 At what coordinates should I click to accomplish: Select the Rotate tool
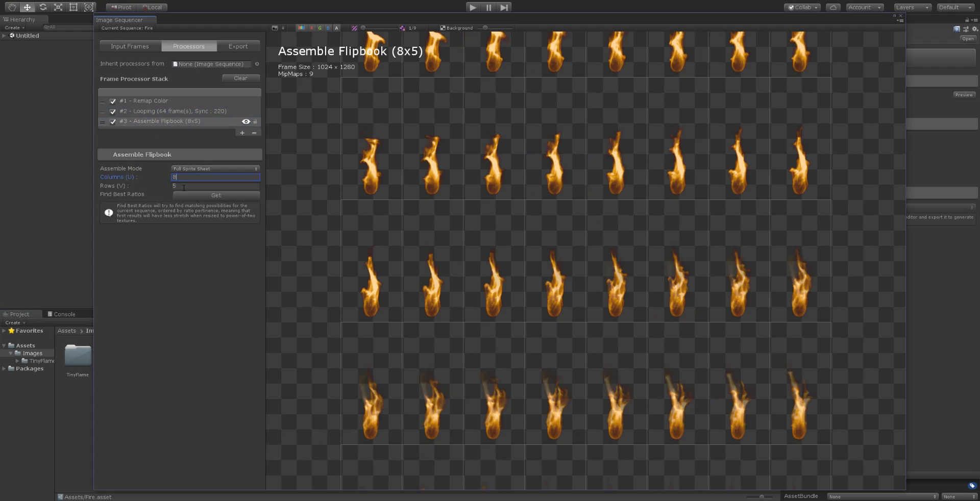(x=43, y=7)
